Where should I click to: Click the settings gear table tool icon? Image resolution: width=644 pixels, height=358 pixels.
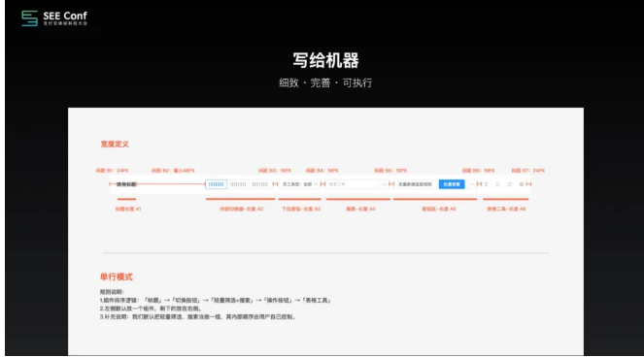tap(522, 184)
